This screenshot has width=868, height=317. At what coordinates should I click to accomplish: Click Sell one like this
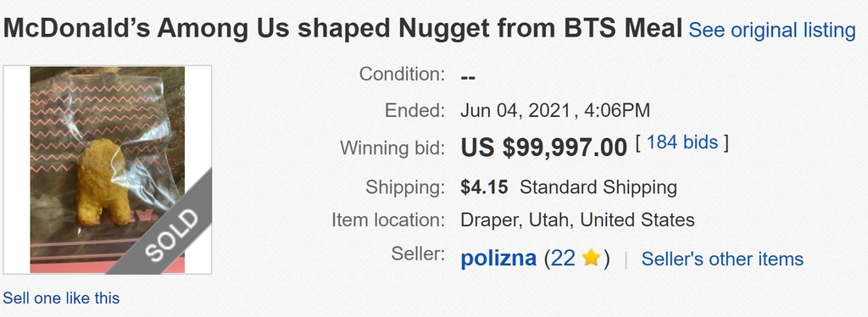(x=61, y=298)
